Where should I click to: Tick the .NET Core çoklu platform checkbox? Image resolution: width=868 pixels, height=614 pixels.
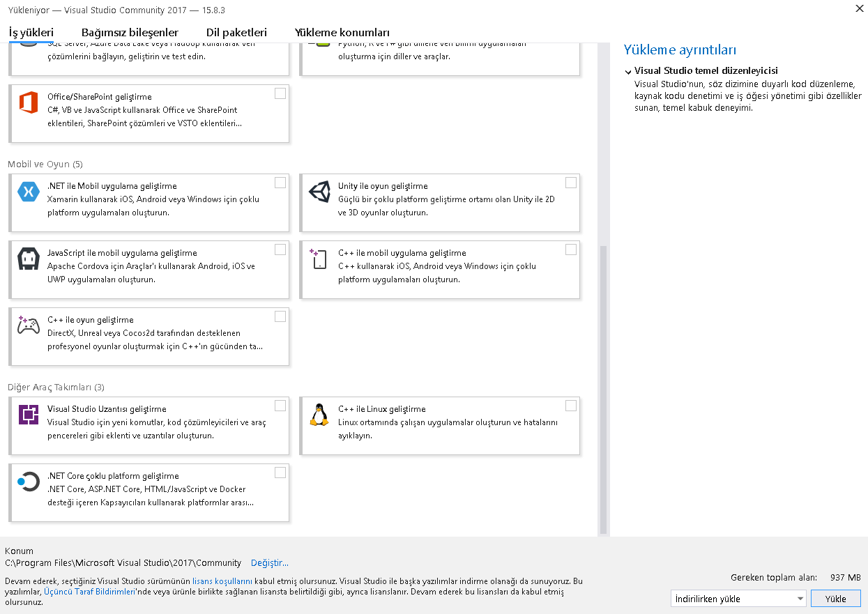click(x=280, y=473)
